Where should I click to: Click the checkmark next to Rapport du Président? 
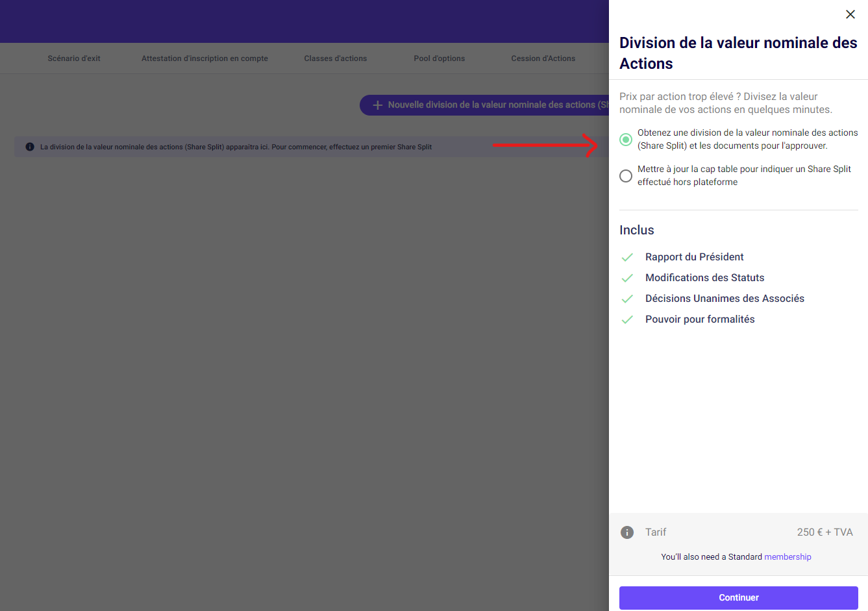point(627,257)
